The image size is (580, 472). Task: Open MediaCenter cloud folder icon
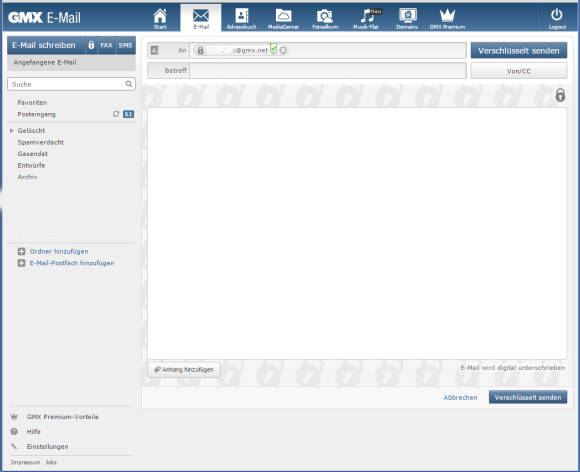(x=283, y=16)
